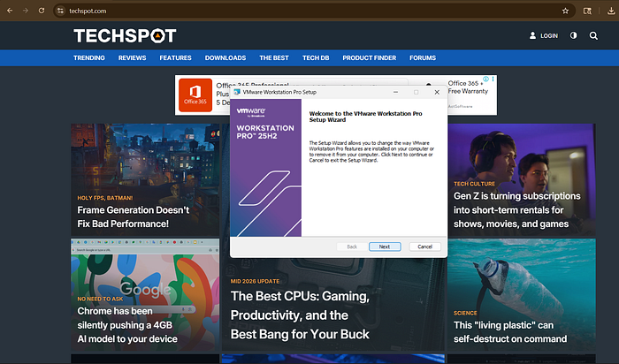Reload the techspot.com page
This screenshot has height=364, width=619.
[x=42, y=11]
